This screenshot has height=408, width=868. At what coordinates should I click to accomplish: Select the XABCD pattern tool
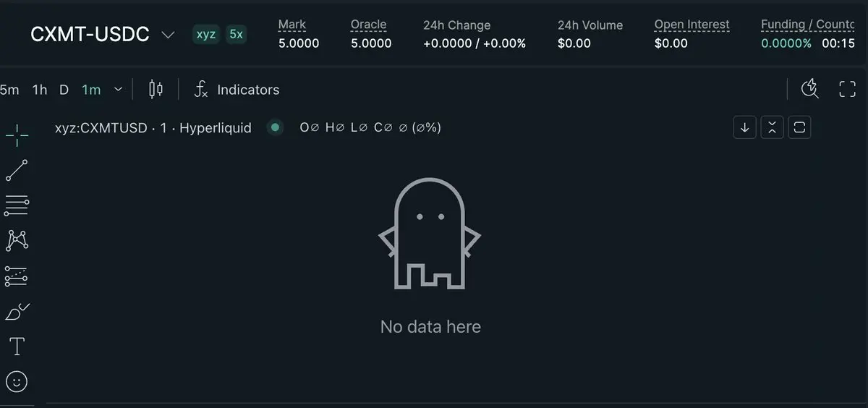click(x=17, y=241)
